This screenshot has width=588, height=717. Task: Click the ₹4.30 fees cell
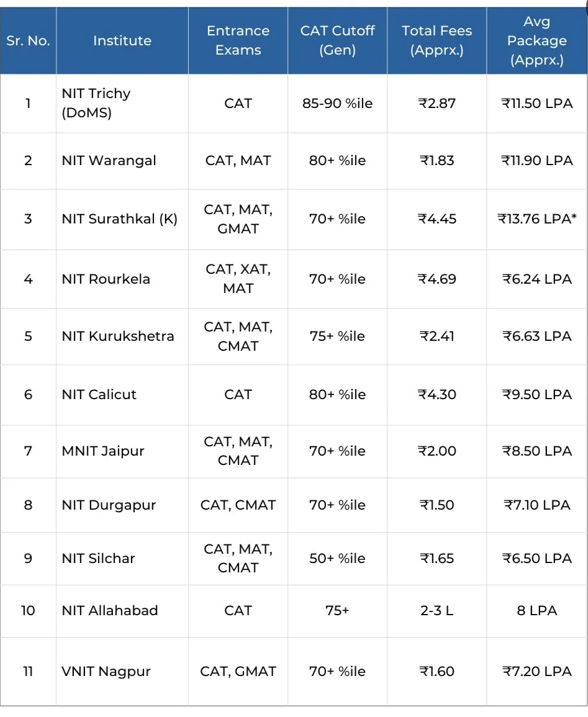[436, 395]
